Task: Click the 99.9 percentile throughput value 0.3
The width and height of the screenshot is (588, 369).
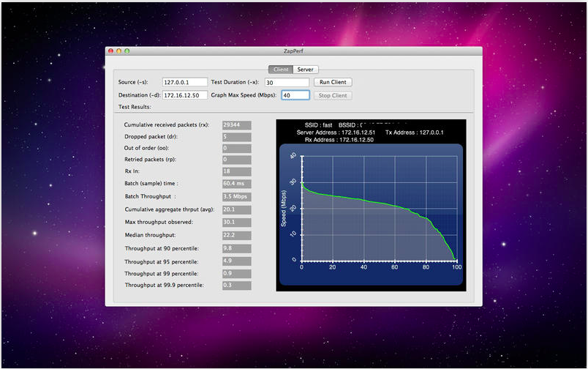Action: (237, 286)
